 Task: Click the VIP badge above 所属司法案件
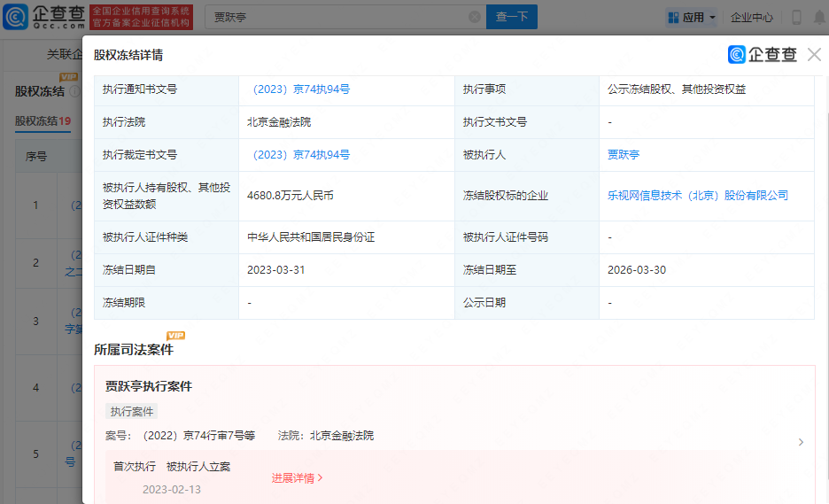[x=175, y=336]
